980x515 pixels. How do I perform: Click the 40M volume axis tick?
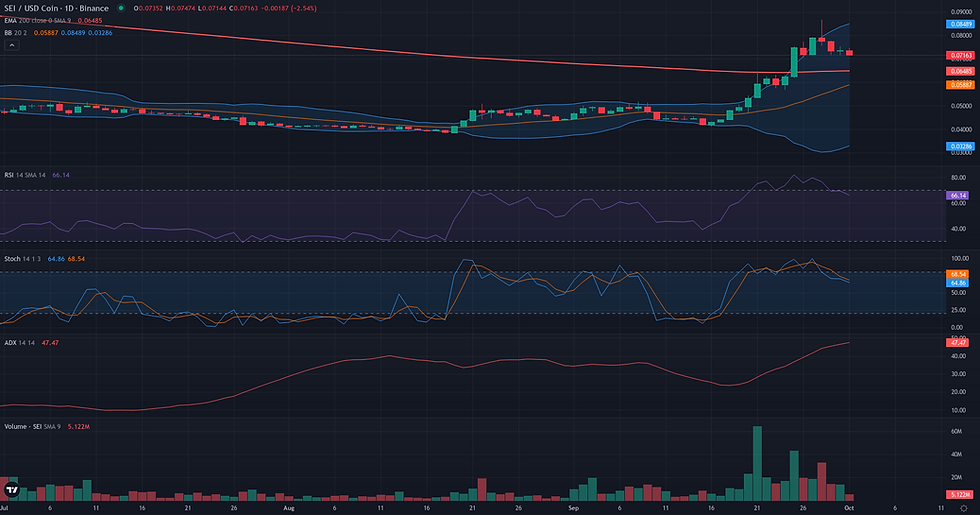956,454
